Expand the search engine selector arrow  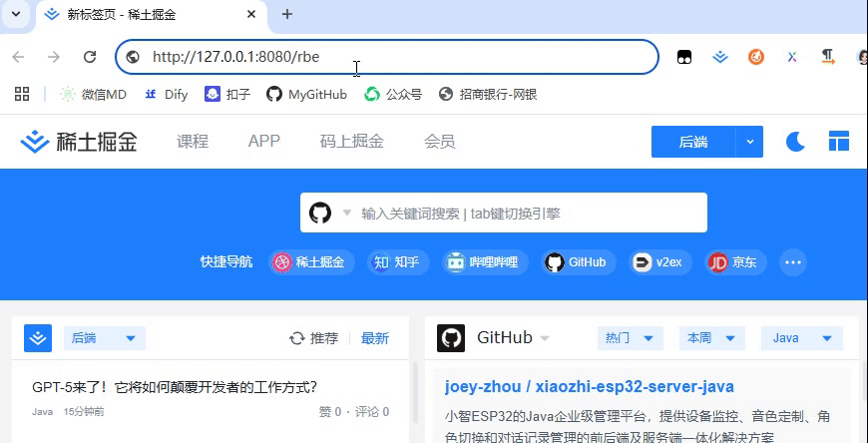tap(347, 213)
